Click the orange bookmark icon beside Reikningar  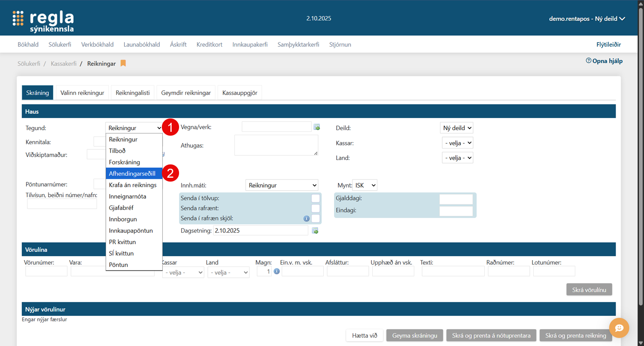click(x=123, y=64)
